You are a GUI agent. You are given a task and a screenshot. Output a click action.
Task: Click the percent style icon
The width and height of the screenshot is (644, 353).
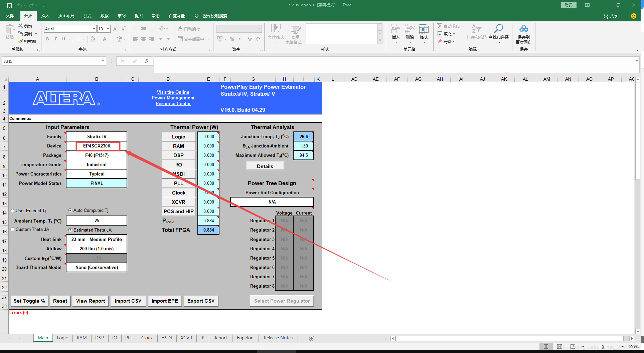(232, 39)
